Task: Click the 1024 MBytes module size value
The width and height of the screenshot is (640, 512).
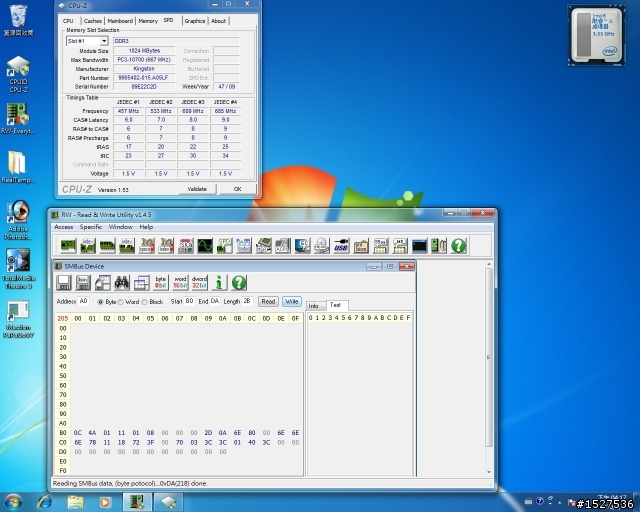Action: tap(144, 51)
